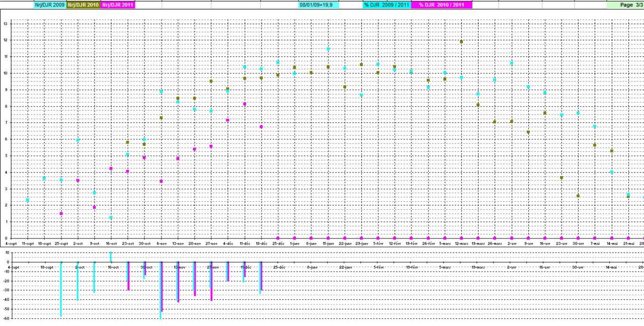The image size is (644, 326).
Task: Select the magenta 2011 point above 18-déc near 6.7
Action: click(261, 127)
